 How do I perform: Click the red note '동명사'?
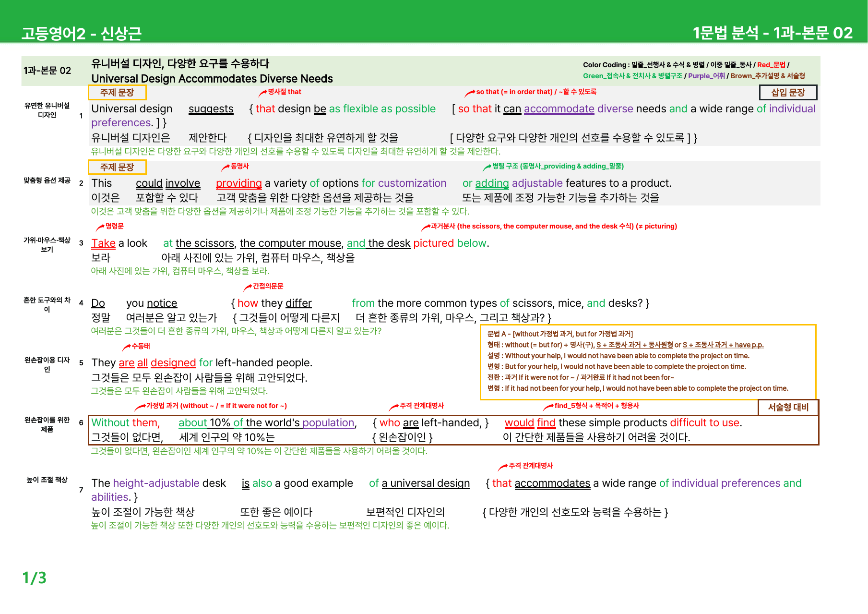point(240,166)
